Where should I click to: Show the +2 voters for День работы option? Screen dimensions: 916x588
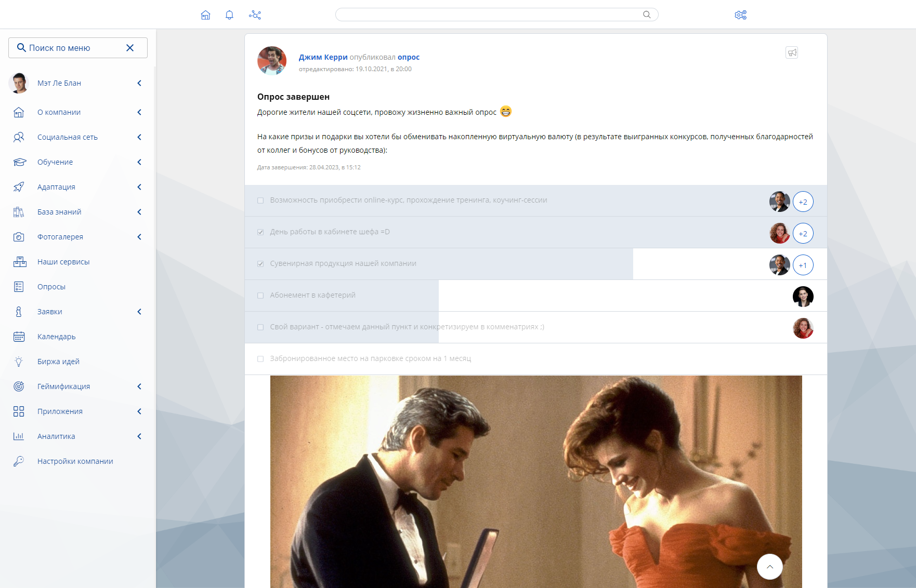coord(803,234)
